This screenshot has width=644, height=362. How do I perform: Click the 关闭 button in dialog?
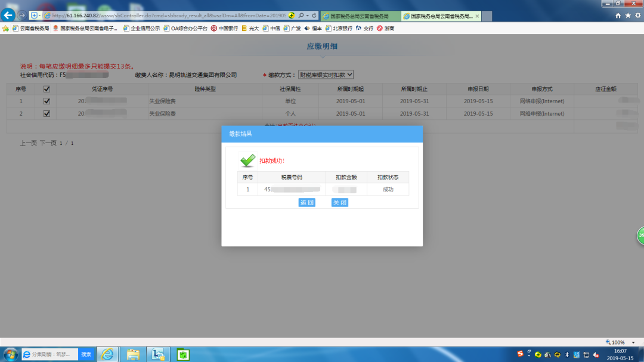340,203
